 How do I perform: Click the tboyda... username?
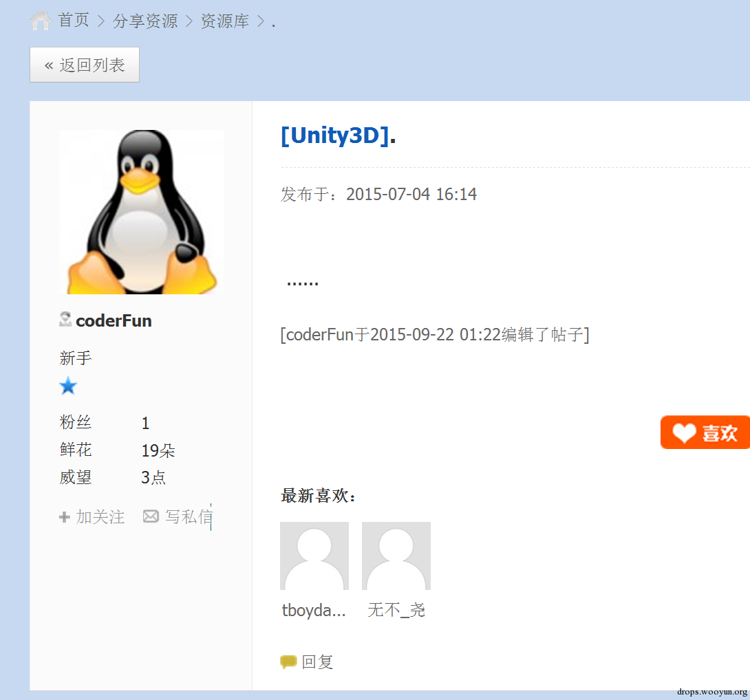[x=314, y=610]
